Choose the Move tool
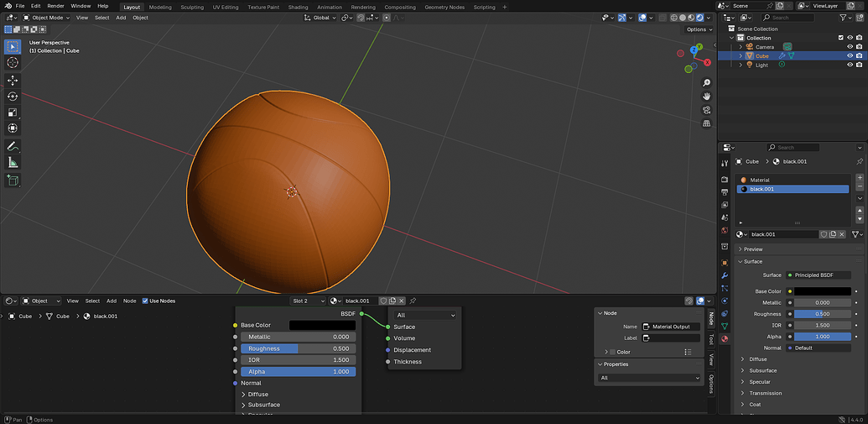The image size is (868, 424). pos(13,81)
